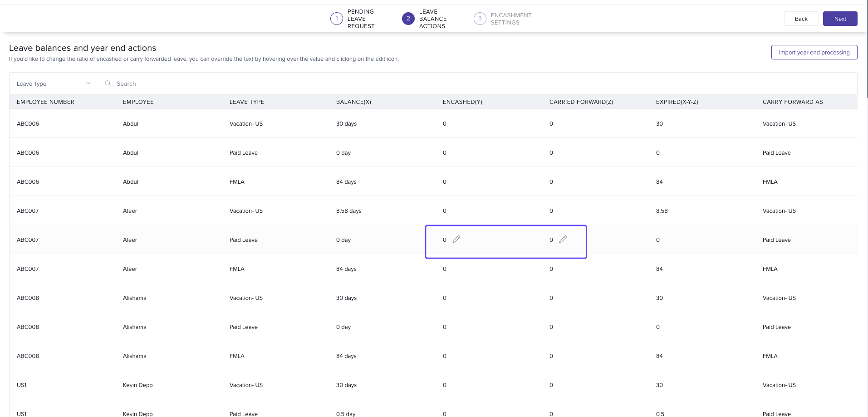The height and width of the screenshot is (417, 868).
Task: Click Import year end processing button
Action: [x=814, y=52]
